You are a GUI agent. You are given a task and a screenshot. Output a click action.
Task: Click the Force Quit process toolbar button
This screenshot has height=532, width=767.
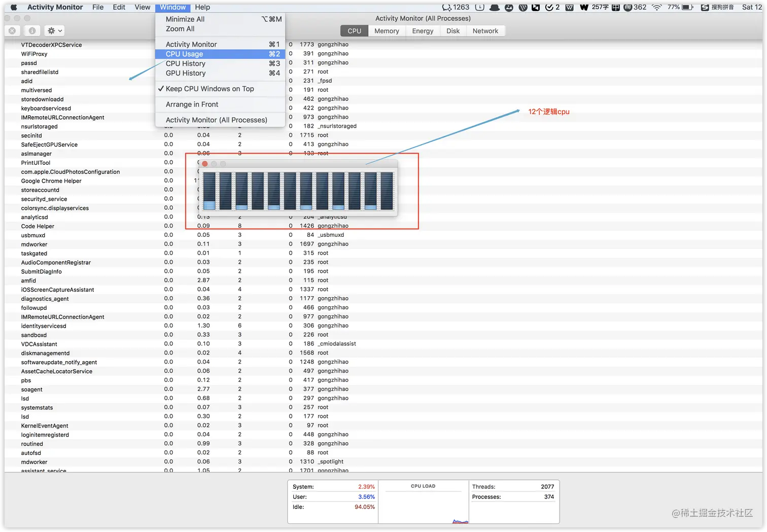click(12, 31)
